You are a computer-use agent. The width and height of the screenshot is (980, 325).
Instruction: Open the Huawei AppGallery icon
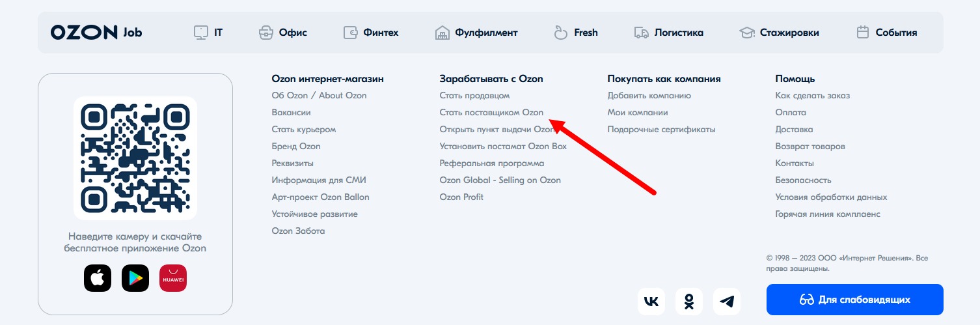[173, 278]
